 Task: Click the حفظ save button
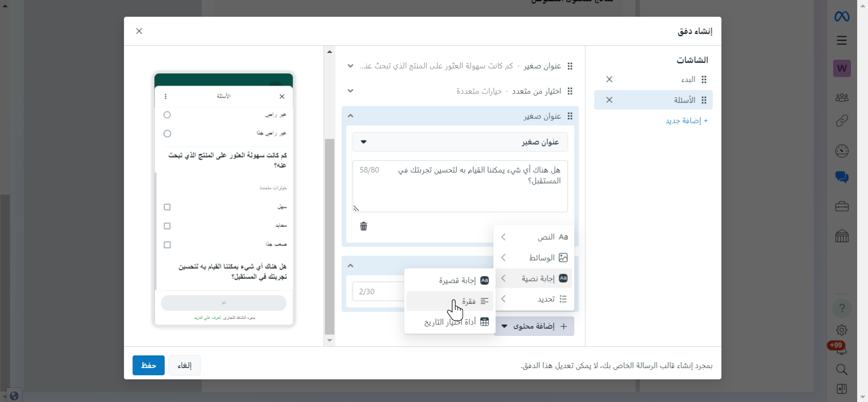[148, 365]
